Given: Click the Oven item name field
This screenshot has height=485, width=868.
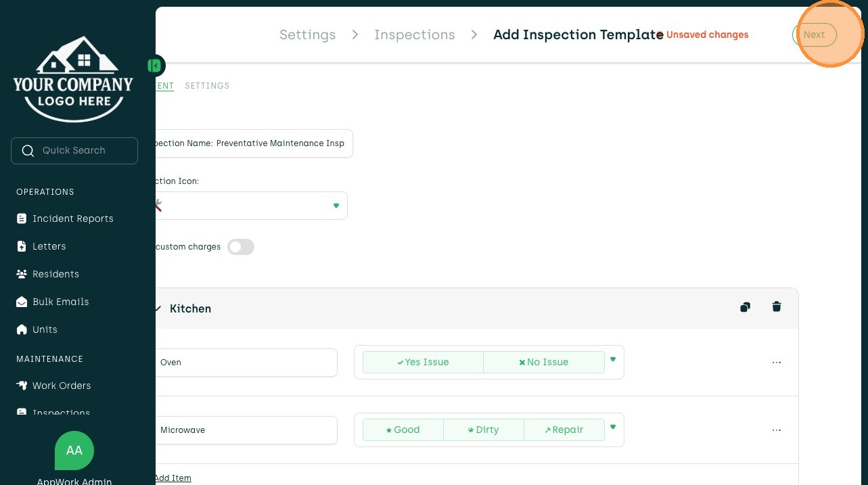Looking at the screenshot, I should tap(246, 363).
